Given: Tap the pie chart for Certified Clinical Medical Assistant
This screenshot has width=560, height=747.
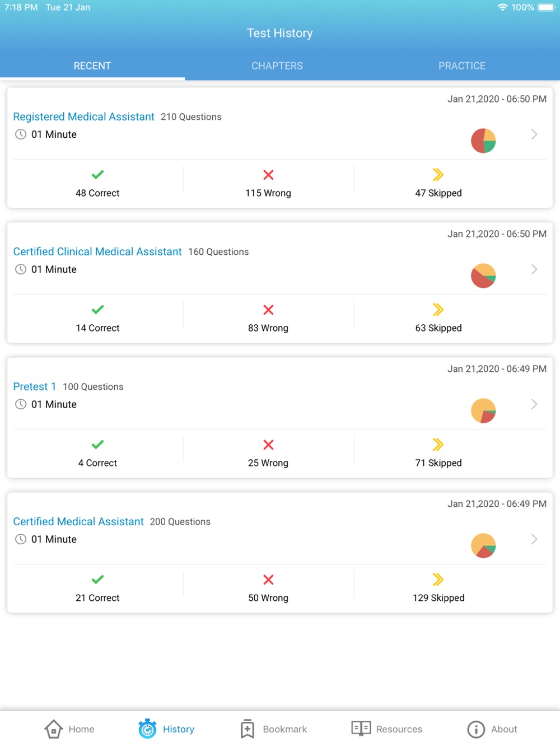Looking at the screenshot, I should [x=483, y=276].
